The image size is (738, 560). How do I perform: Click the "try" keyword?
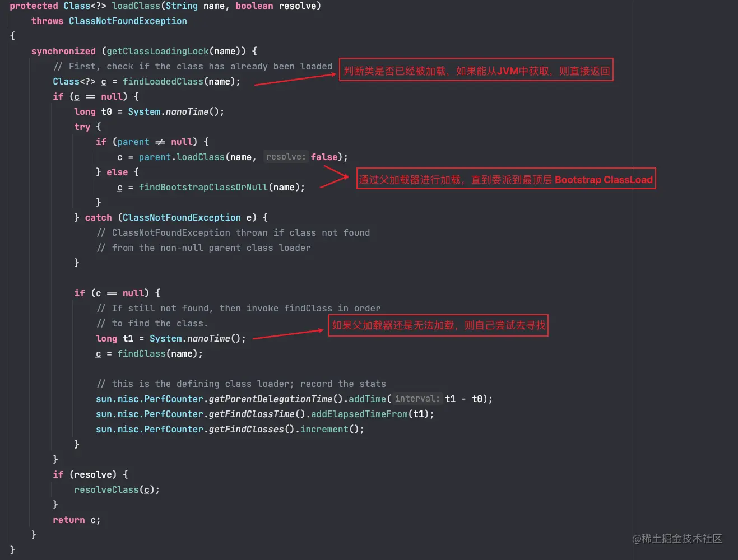tap(82, 127)
